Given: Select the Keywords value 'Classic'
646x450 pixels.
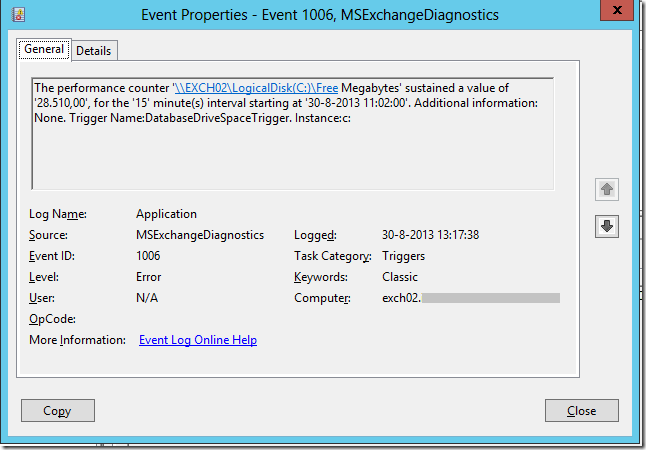Looking at the screenshot, I should (x=400, y=277).
